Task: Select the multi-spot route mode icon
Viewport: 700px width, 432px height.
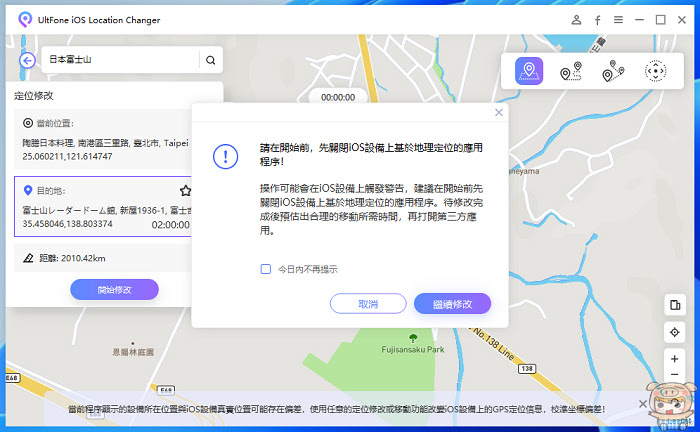Action: click(x=613, y=71)
